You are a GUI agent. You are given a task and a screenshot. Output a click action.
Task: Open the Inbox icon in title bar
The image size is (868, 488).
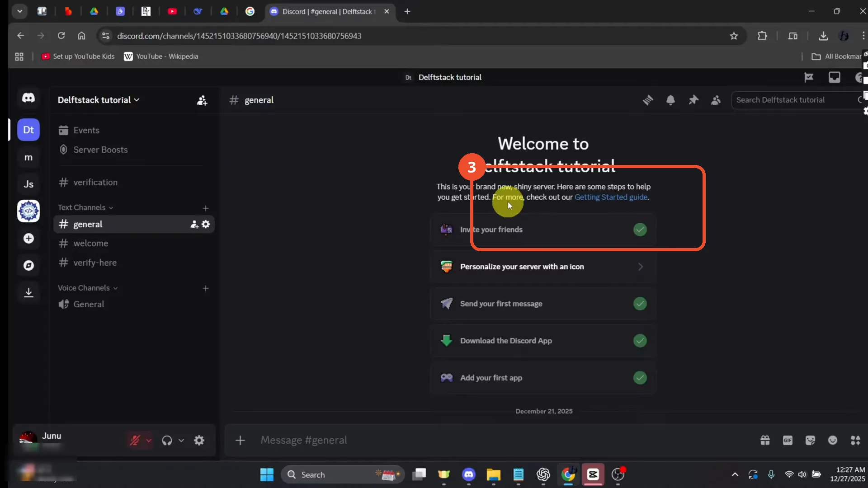tap(834, 77)
